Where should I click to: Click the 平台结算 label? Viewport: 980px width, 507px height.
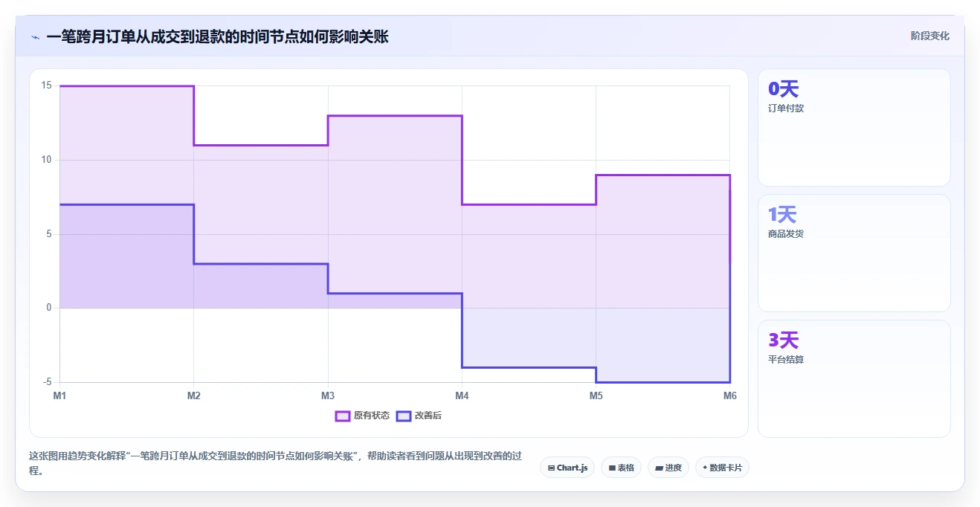click(786, 360)
